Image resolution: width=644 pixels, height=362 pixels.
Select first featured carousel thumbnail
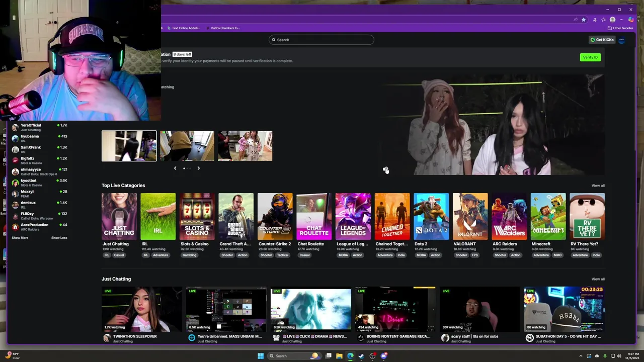coord(129,146)
